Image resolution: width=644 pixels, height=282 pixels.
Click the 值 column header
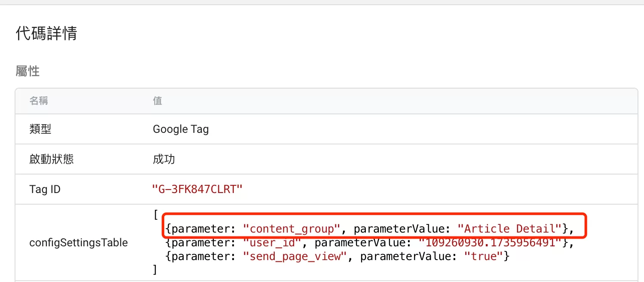pos(158,101)
